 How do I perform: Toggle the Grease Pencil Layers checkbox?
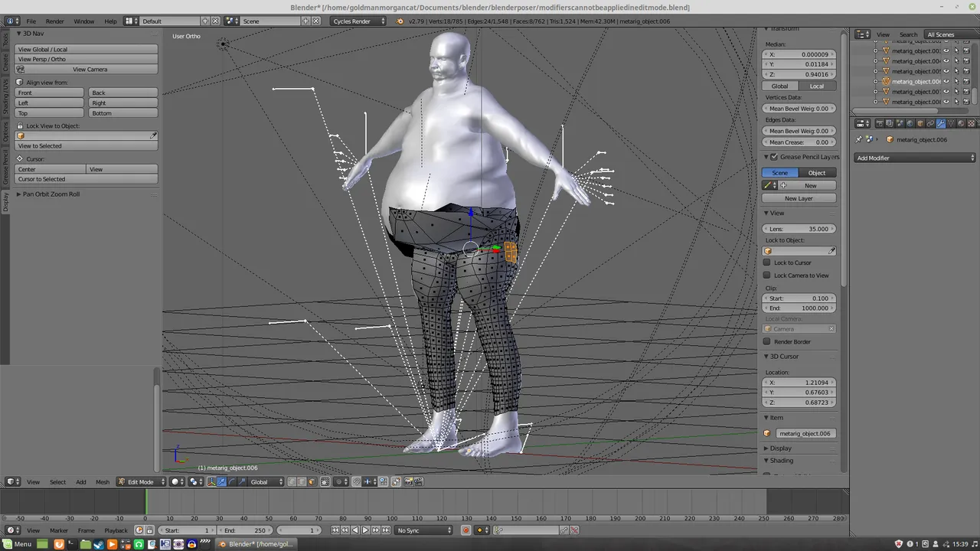[774, 157]
